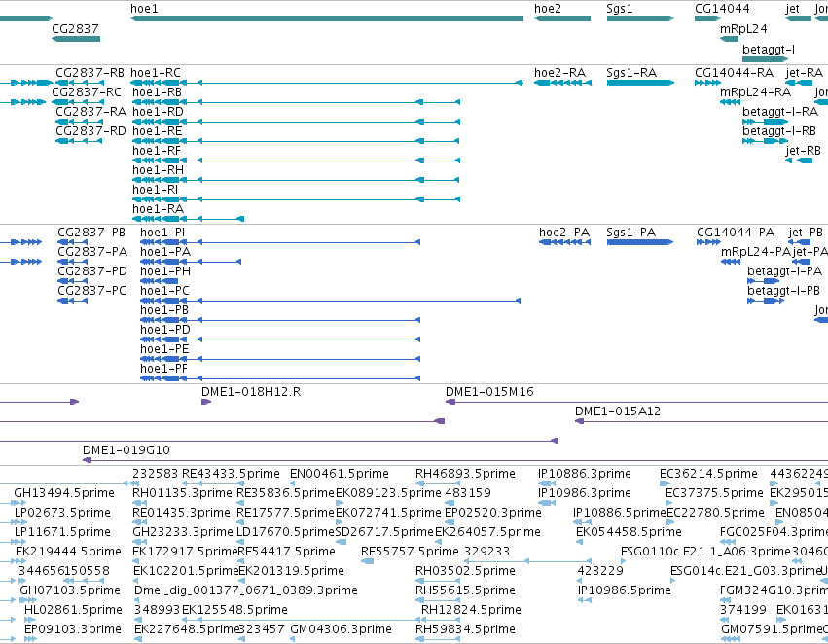828x644 pixels.
Task: Click protein hoe1-PD label
Action: [165, 330]
